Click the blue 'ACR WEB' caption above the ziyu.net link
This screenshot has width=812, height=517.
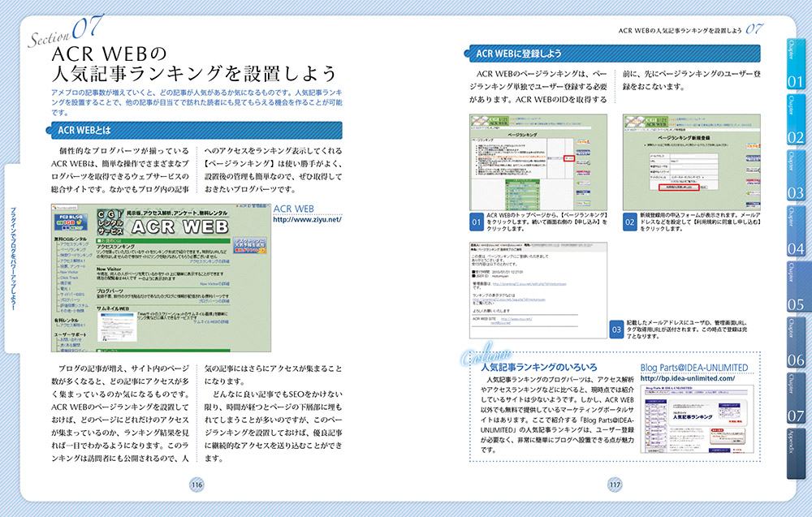click(294, 209)
